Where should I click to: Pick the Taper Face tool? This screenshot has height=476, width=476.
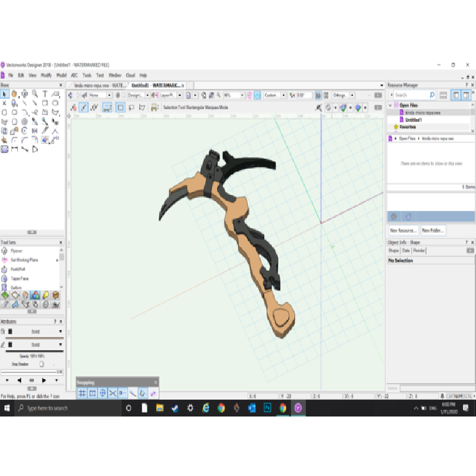pyautogui.click(x=20, y=278)
